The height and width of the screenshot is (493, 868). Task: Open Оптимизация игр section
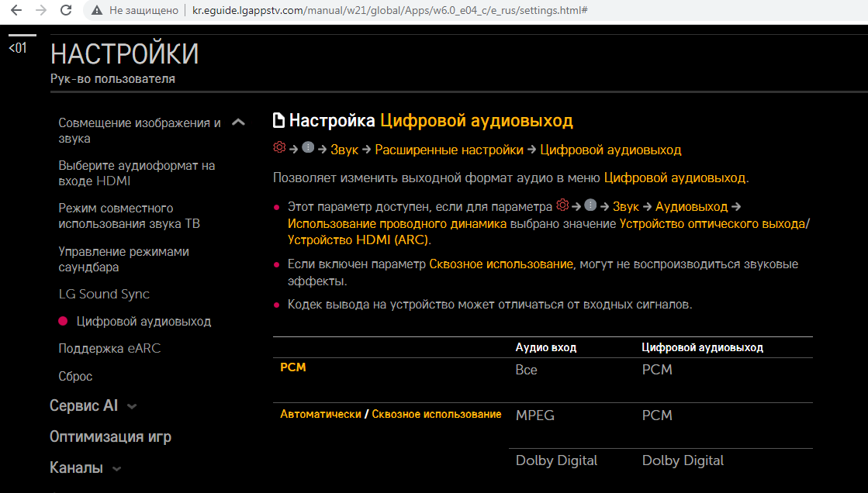(x=110, y=436)
